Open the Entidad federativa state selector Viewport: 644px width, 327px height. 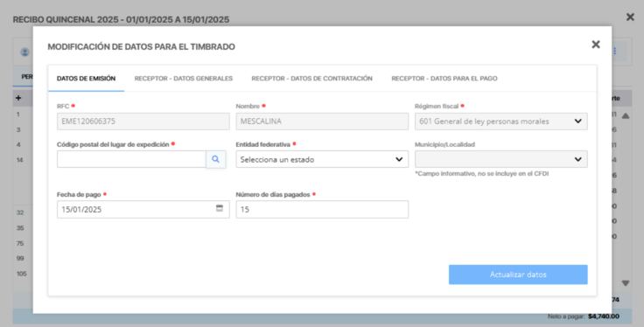pos(322,159)
